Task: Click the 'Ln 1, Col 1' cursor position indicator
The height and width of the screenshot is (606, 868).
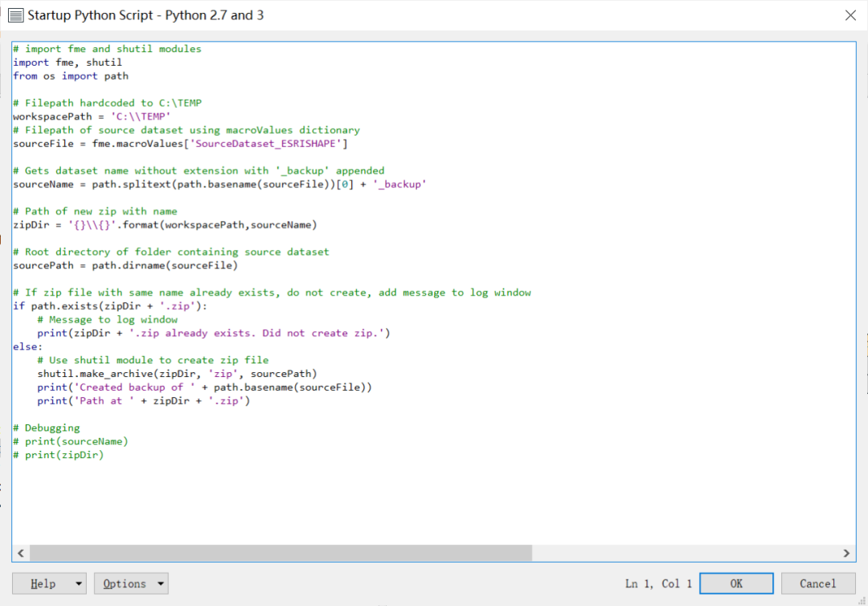Action: tap(658, 583)
